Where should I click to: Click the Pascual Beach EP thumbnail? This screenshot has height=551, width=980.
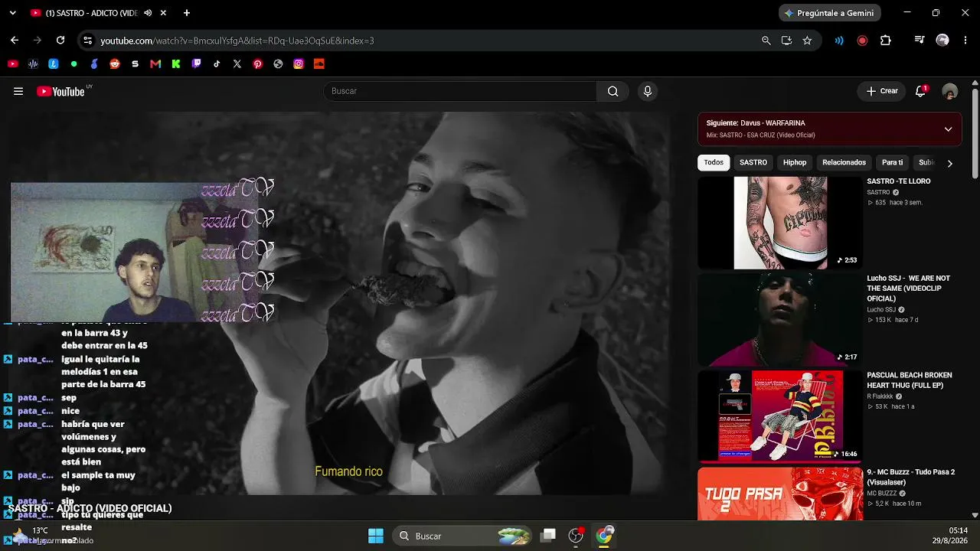[x=780, y=417]
